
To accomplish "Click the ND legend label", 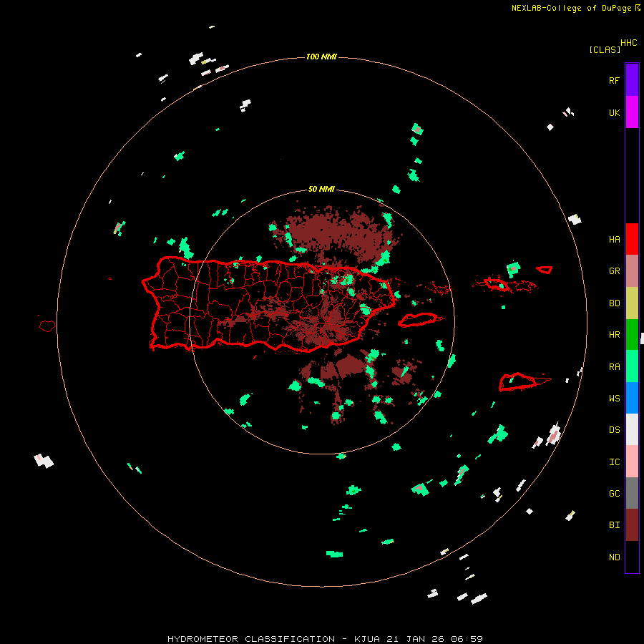I will 614,557.
